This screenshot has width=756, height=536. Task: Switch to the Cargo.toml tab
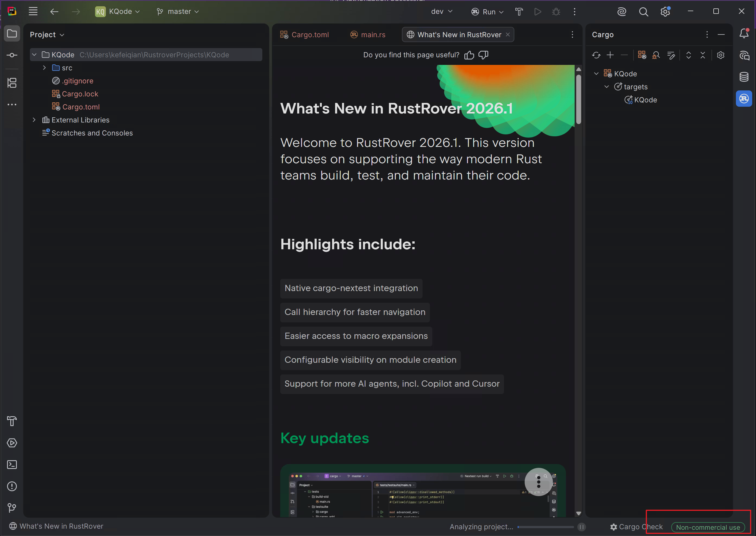point(305,35)
